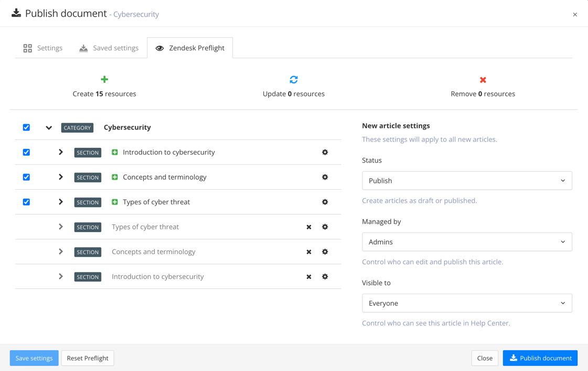
Task: Uncheck the Types of cyber threat checkbox
Action: point(26,202)
